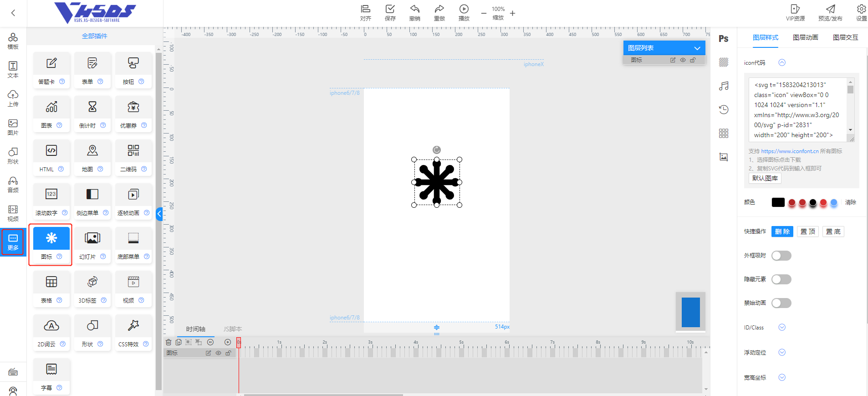The height and width of the screenshot is (396, 868).
Task: Toggle eye visibility in timeline 图标 row
Action: tap(218, 353)
